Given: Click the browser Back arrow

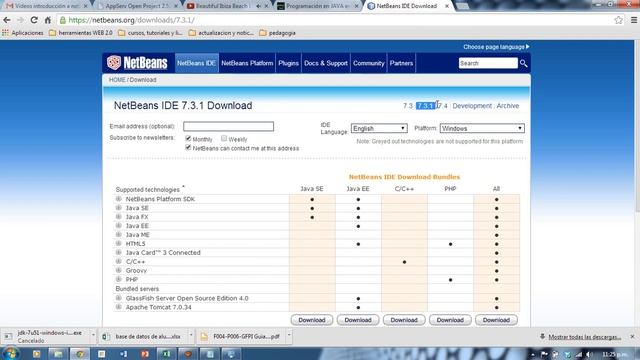Looking at the screenshot, I should pos(7,20).
